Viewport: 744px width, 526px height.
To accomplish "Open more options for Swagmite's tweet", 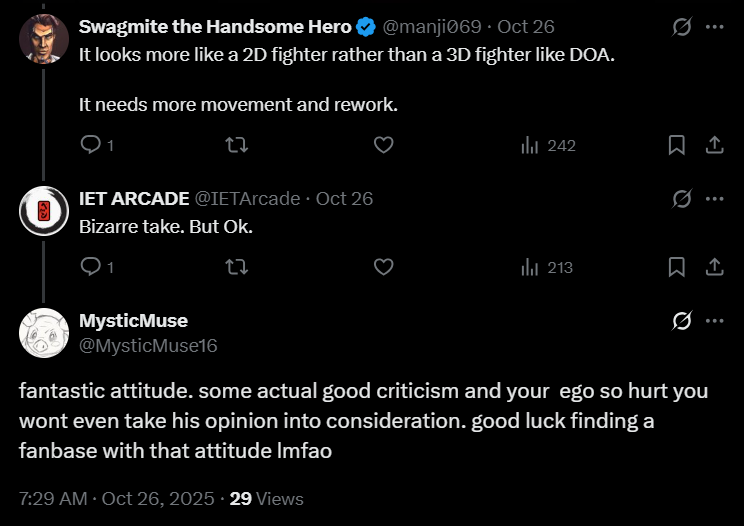I will [714, 27].
